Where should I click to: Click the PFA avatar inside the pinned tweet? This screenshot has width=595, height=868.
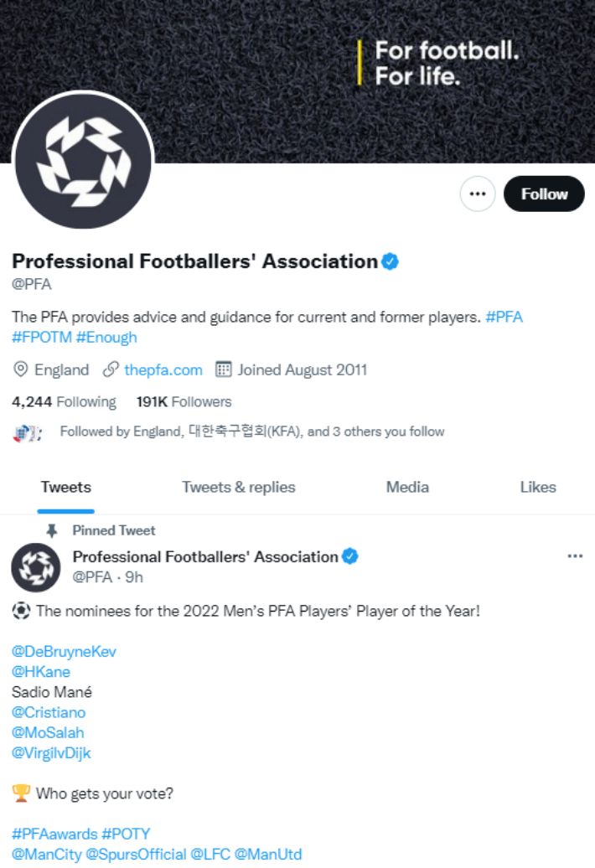[36, 566]
